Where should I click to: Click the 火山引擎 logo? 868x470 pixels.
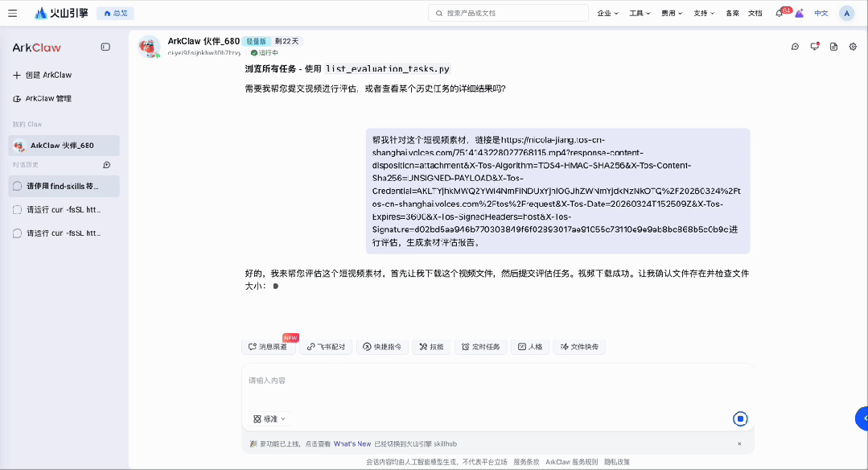point(61,14)
